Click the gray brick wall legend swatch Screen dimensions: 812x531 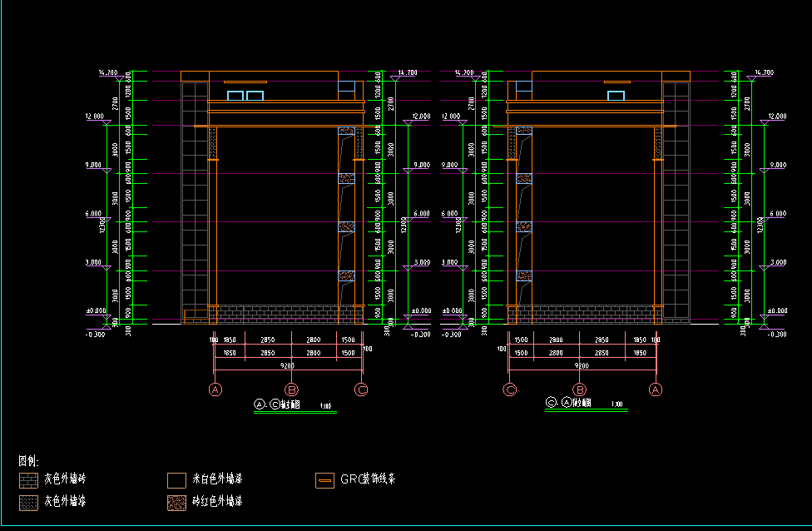tap(28, 480)
